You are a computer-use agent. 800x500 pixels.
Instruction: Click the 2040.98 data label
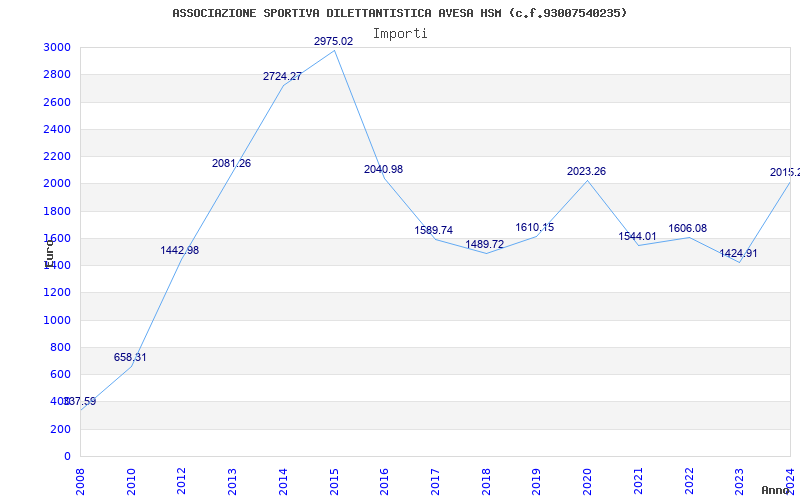click(x=383, y=169)
